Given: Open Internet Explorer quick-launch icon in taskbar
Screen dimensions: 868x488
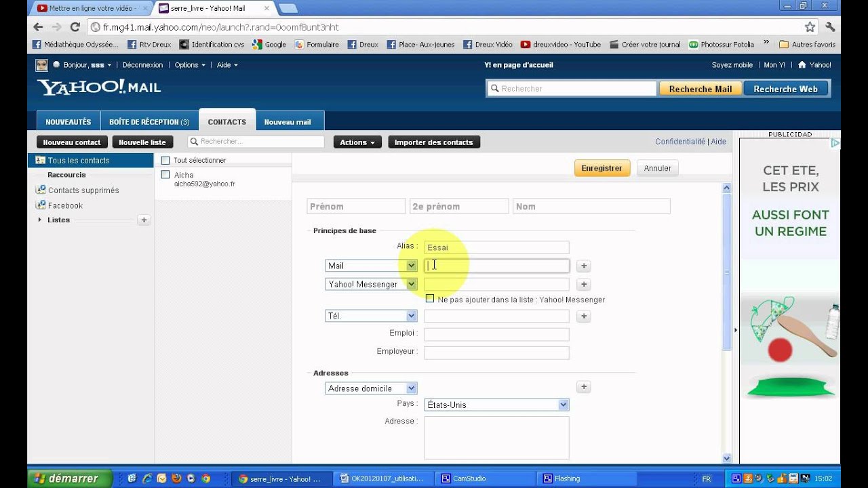Looking at the screenshot, I should [146, 479].
